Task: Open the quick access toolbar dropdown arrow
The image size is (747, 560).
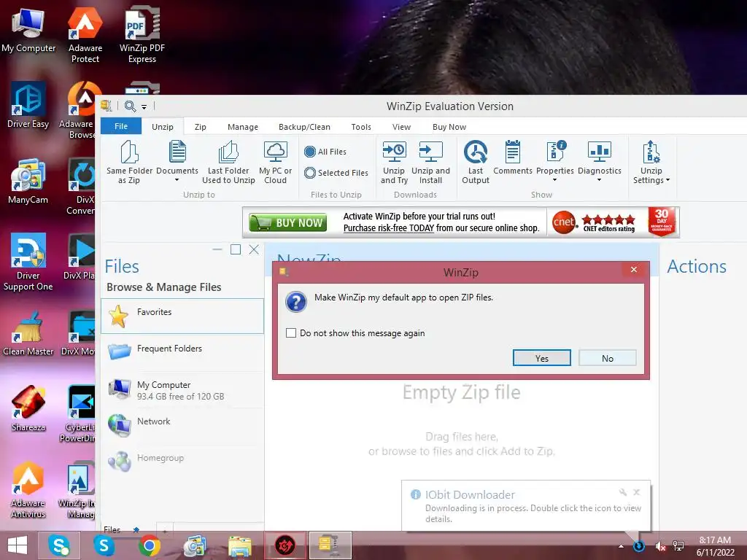Action: 144,107
